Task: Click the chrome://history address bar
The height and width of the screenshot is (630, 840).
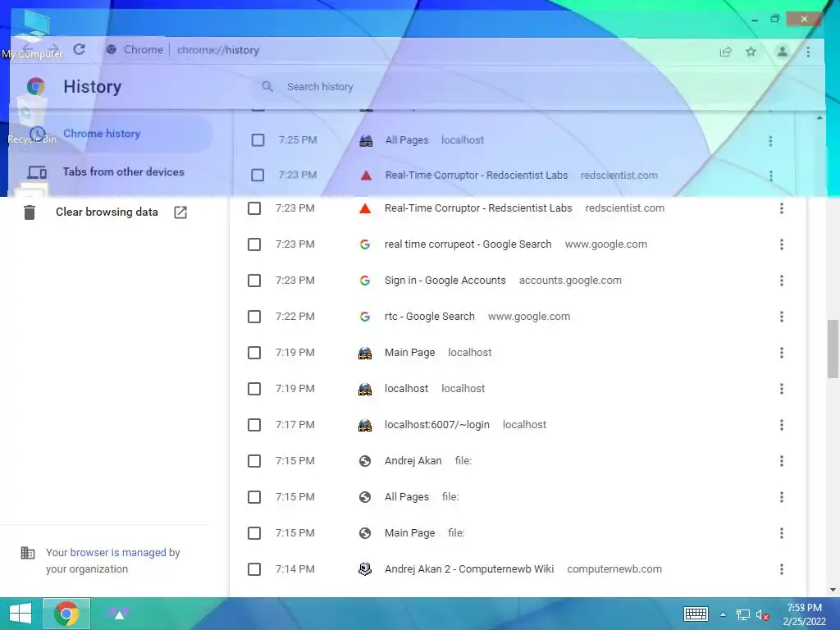Action: coord(218,50)
